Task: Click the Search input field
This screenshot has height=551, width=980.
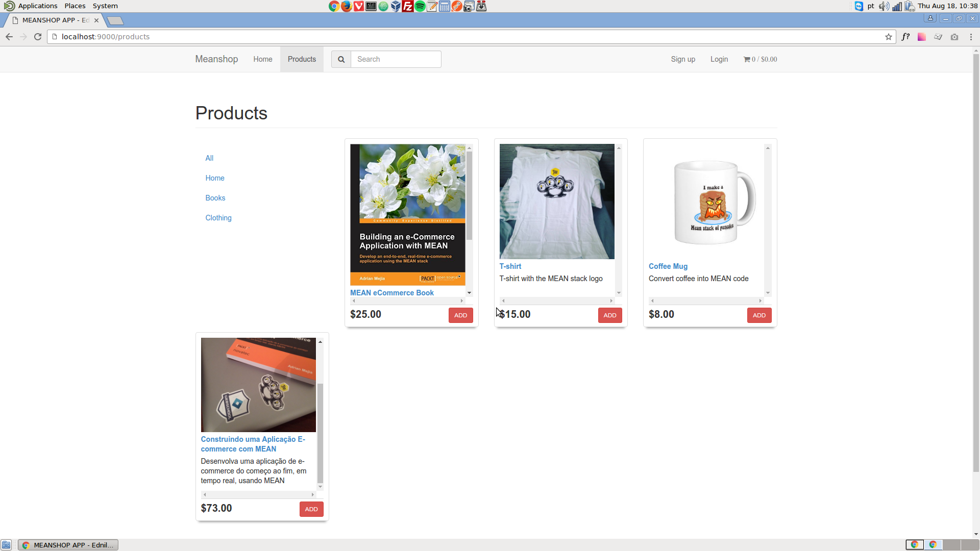Action: (x=396, y=59)
